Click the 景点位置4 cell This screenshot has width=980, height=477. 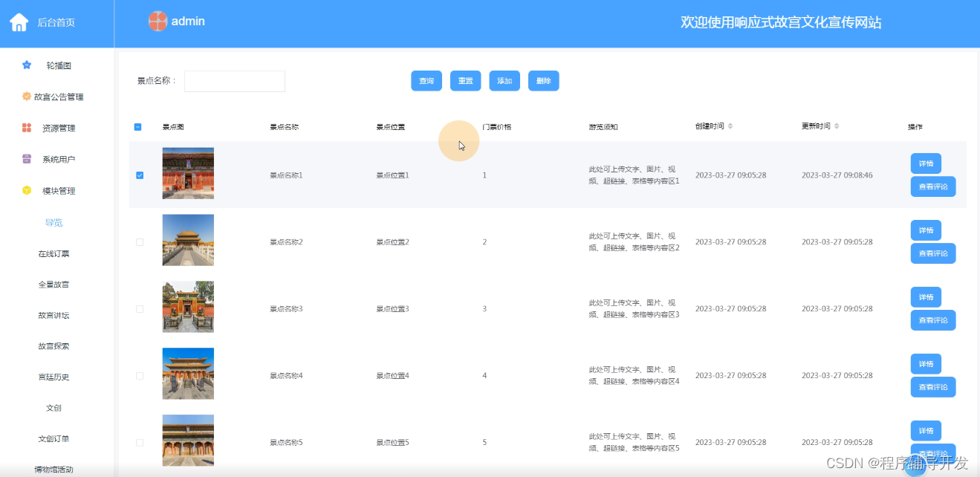(393, 376)
